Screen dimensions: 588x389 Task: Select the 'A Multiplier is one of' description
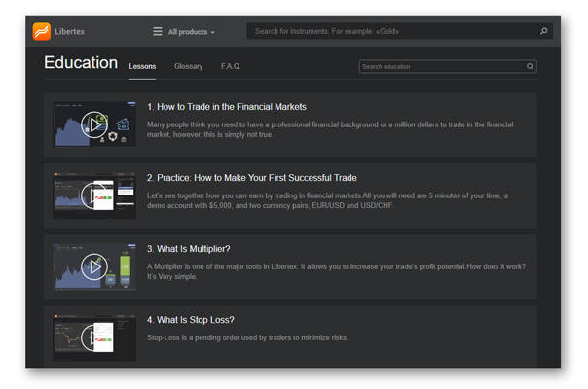point(337,271)
